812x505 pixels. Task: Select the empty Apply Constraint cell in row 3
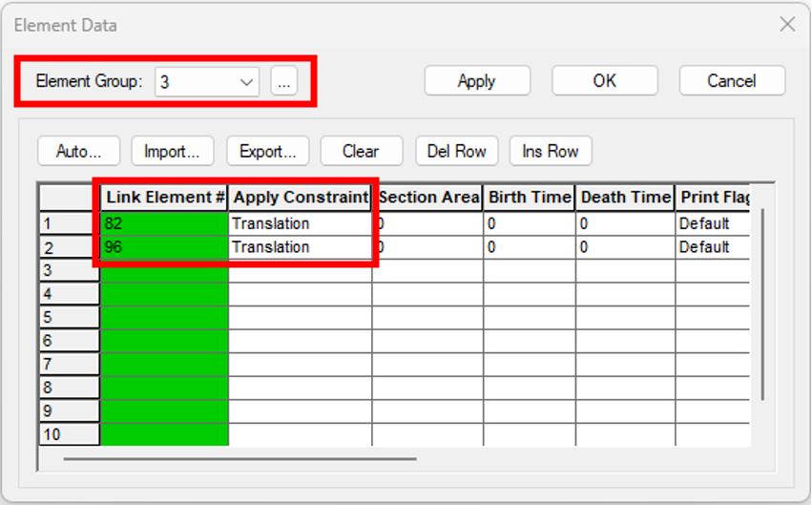click(301, 270)
